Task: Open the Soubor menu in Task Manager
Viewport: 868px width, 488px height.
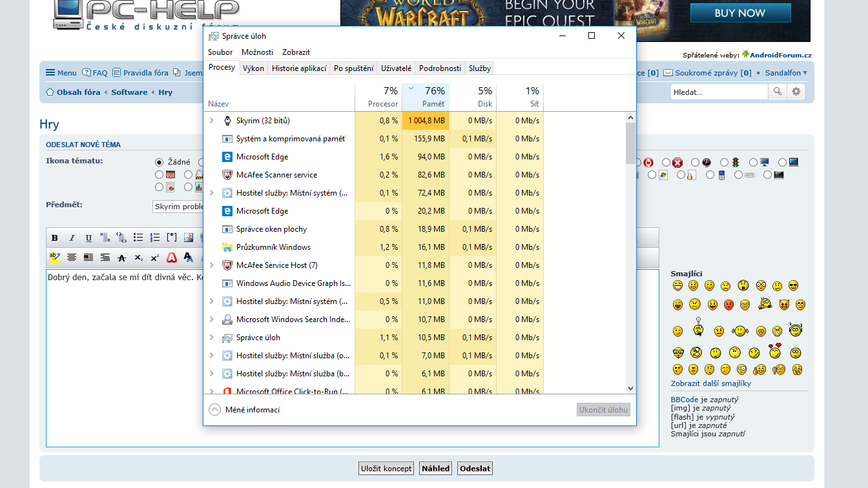Action: click(x=220, y=52)
